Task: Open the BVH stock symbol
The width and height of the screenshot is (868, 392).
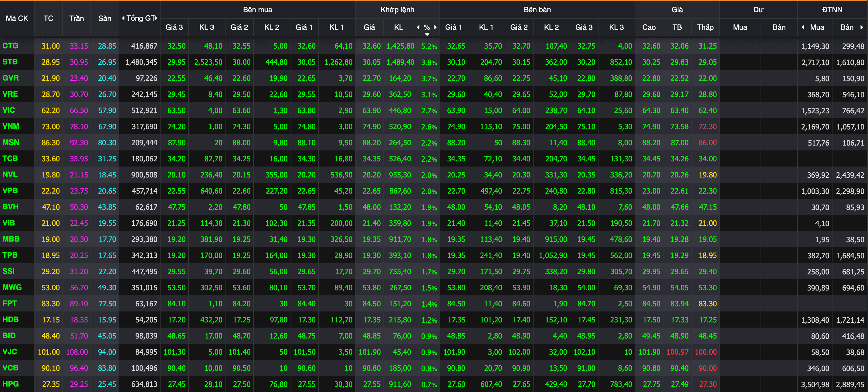Action: 10,207
